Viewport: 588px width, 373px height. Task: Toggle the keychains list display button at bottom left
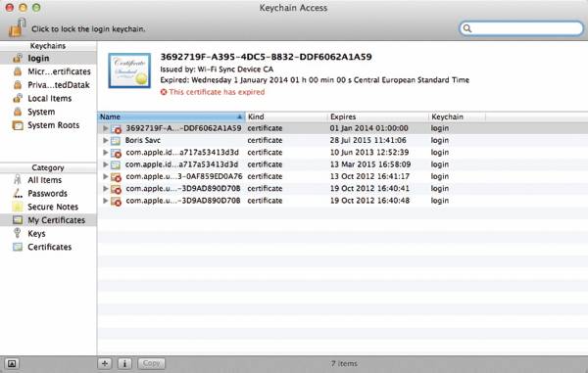(x=12, y=363)
